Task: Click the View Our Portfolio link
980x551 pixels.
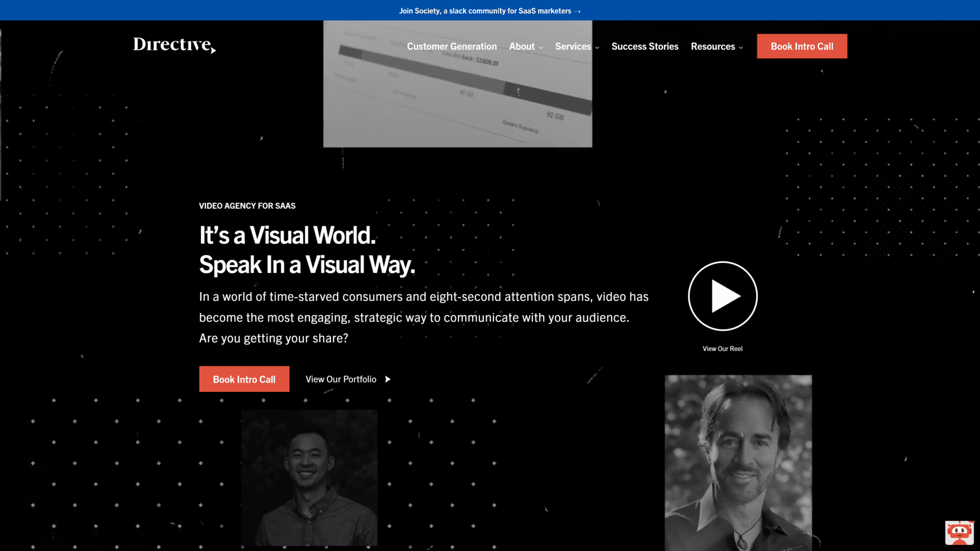Action: tap(348, 379)
